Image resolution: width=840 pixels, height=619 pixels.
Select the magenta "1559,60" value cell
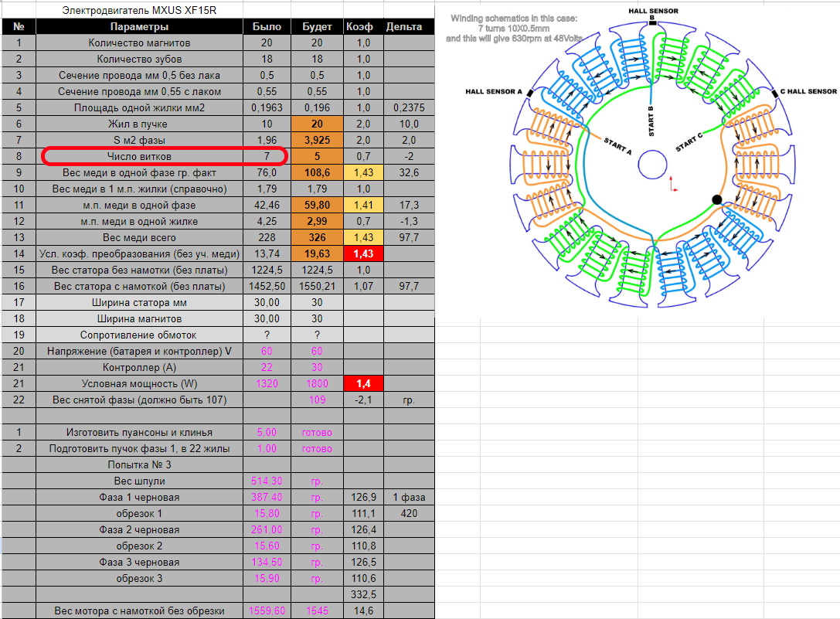pyautogui.click(x=267, y=610)
